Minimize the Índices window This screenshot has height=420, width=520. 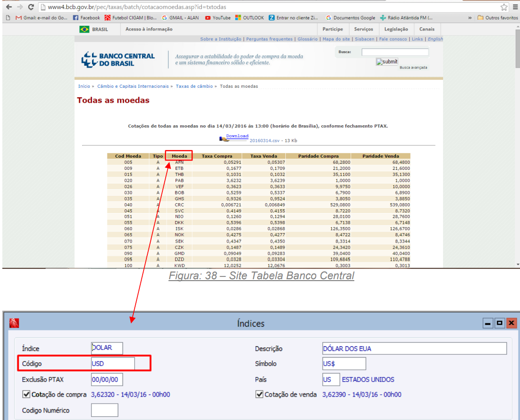pyautogui.click(x=488, y=323)
